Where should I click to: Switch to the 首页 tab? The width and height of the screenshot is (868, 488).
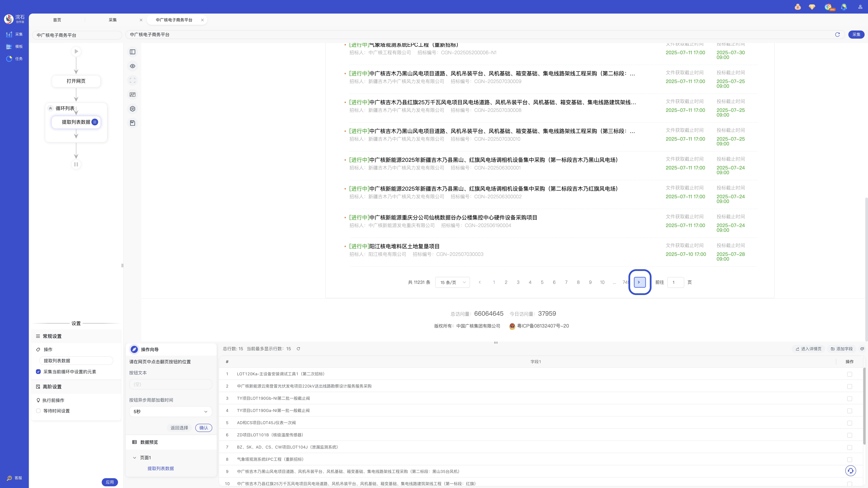pos(57,20)
